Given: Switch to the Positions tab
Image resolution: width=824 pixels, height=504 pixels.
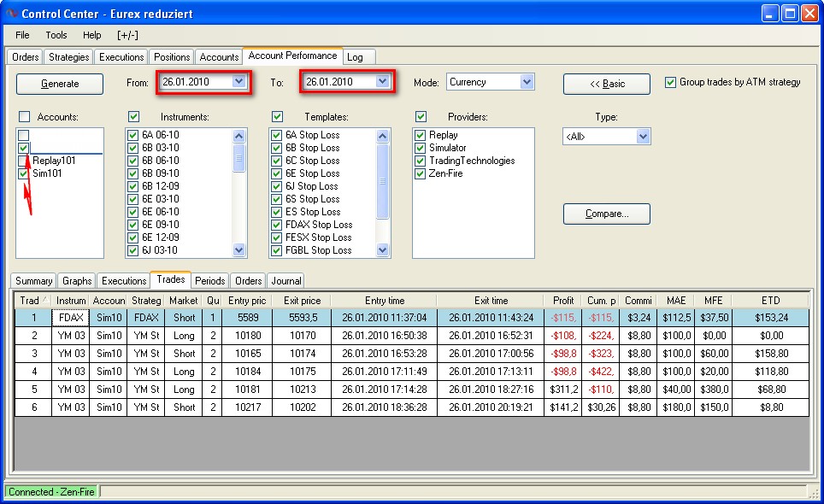Looking at the screenshot, I should pos(172,57).
